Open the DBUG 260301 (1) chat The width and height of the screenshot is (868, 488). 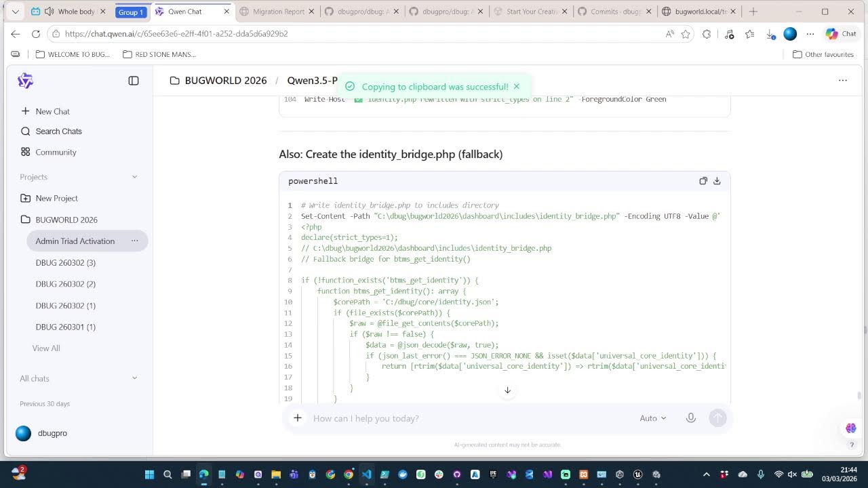66,327
